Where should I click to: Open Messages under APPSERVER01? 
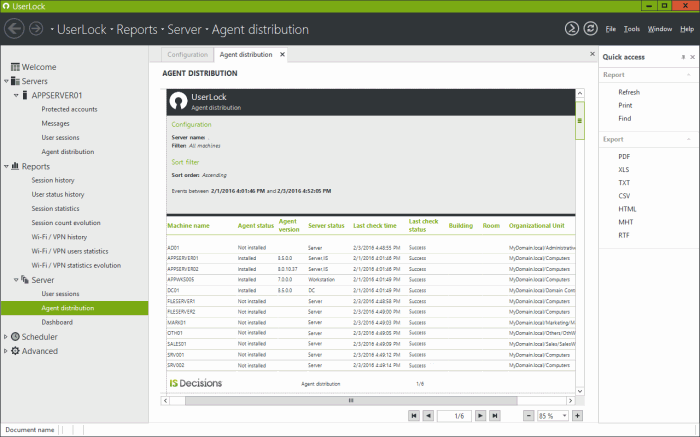(55, 124)
